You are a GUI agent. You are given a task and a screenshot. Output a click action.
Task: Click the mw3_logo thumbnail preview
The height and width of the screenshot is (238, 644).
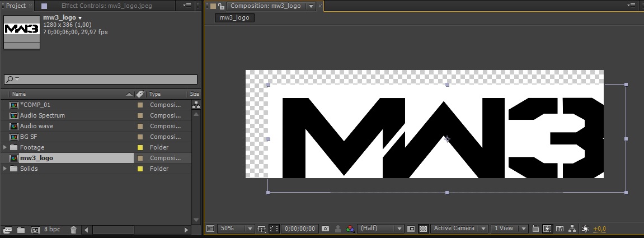(x=22, y=32)
